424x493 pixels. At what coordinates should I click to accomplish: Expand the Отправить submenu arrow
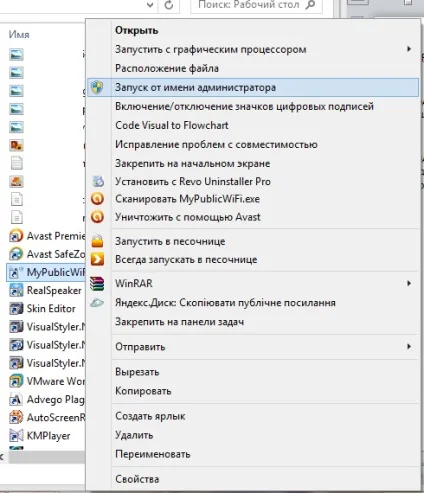click(x=409, y=346)
